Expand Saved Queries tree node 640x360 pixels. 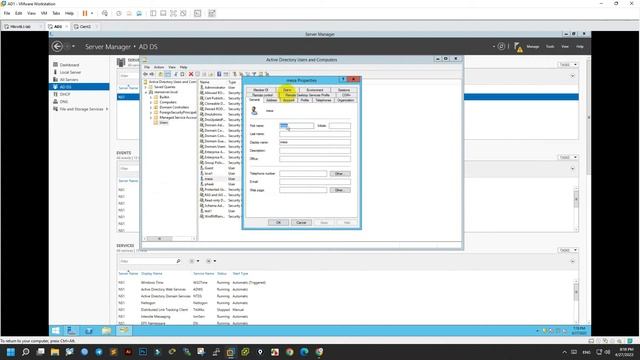pyautogui.click(x=146, y=87)
